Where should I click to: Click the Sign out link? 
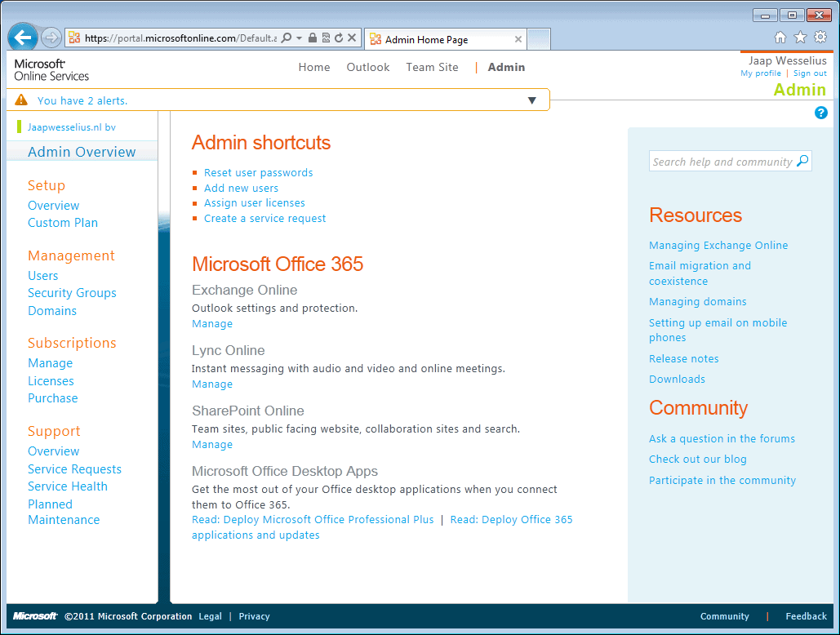point(810,73)
